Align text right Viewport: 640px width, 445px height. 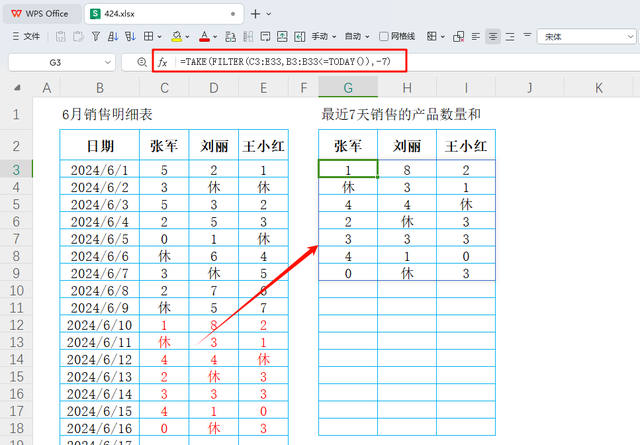pyautogui.click(x=510, y=37)
